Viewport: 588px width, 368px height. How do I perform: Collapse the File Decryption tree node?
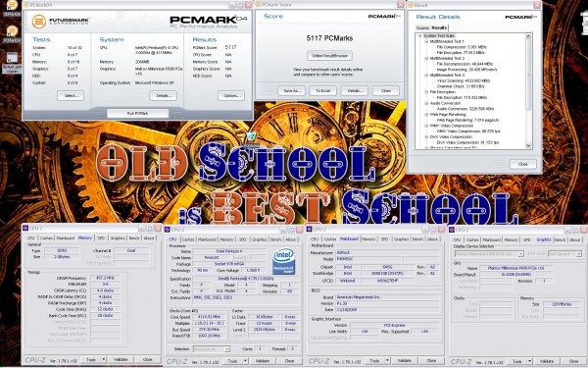[426, 92]
